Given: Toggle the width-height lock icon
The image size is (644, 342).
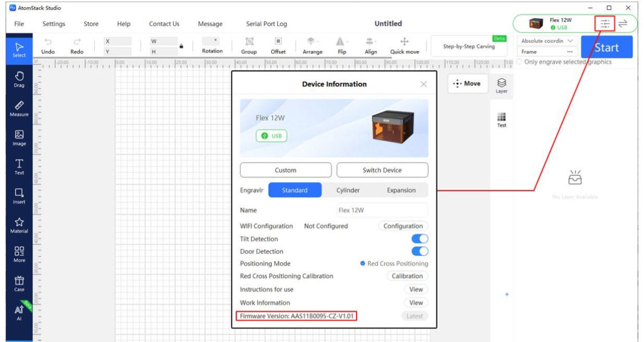Looking at the screenshot, I should tap(181, 47).
